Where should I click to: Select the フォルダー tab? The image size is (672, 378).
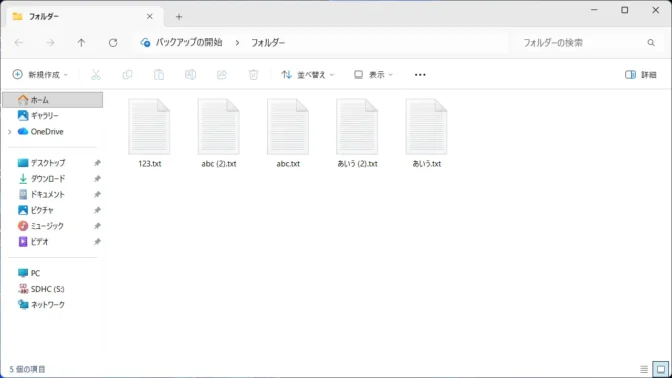84,16
